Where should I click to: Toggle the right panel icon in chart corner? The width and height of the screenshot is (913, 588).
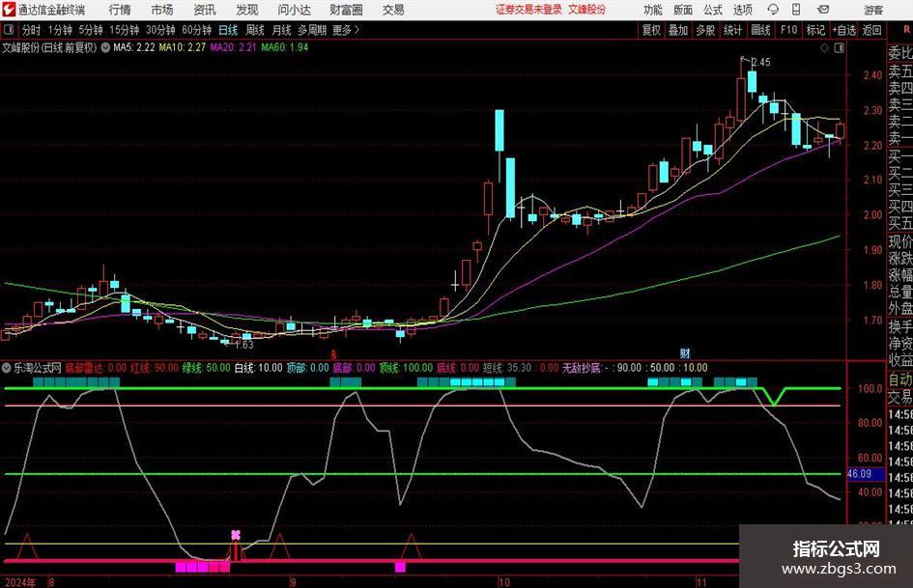[x=839, y=48]
